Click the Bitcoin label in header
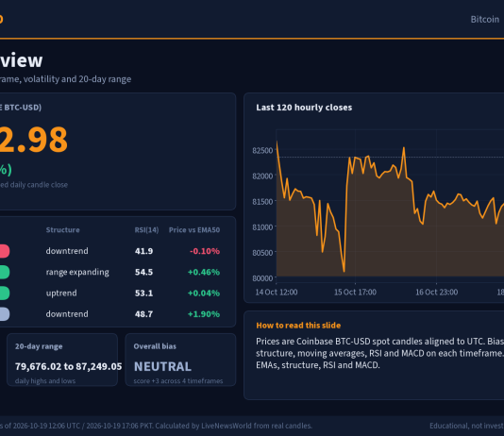The height and width of the screenshot is (436, 504). tap(485, 19)
